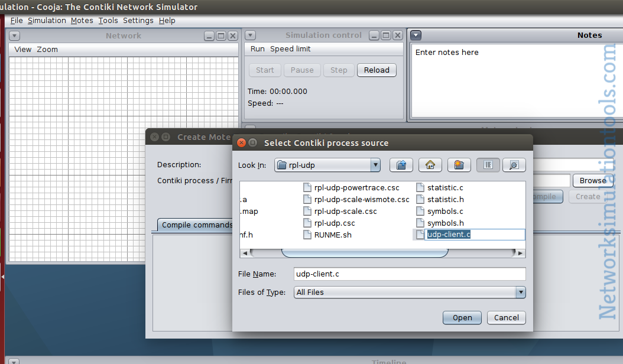This screenshot has width=623, height=364.
Task: Open Network panel View menu
Action: tap(22, 49)
